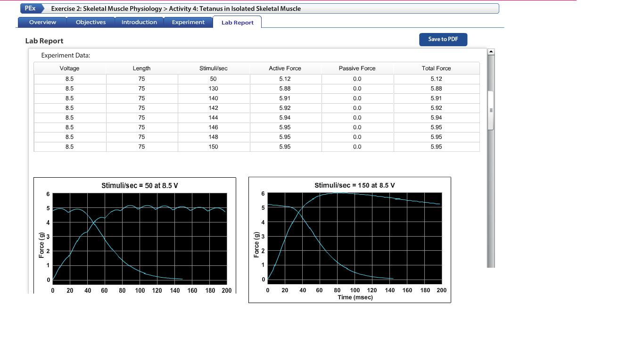Switch to the Objectives tab
Viewport: 644px width, 362px height.
click(x=91, y=22)
